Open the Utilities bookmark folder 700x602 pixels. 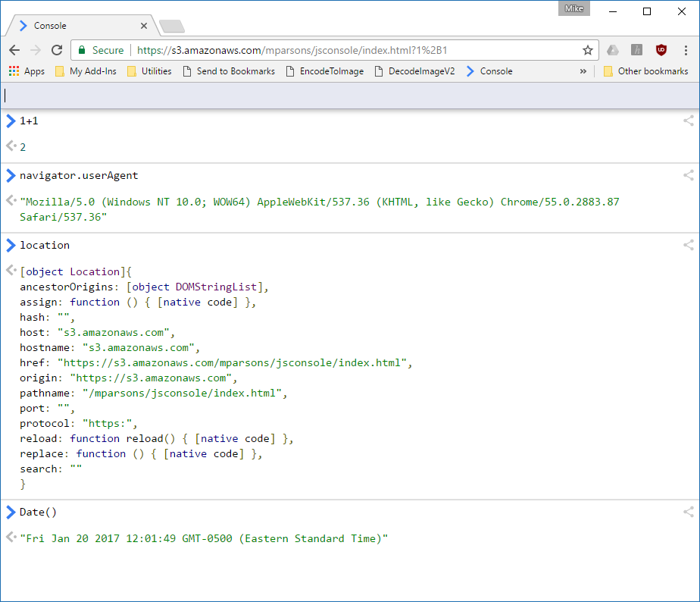[x=149, y=71]
